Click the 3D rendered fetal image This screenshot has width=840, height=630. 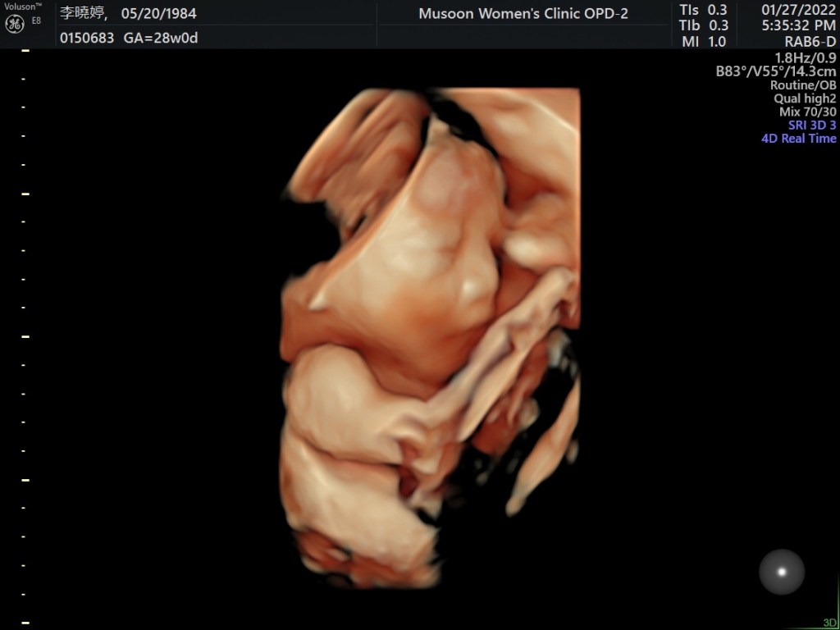pyautogui.click(x=431, y=328)
